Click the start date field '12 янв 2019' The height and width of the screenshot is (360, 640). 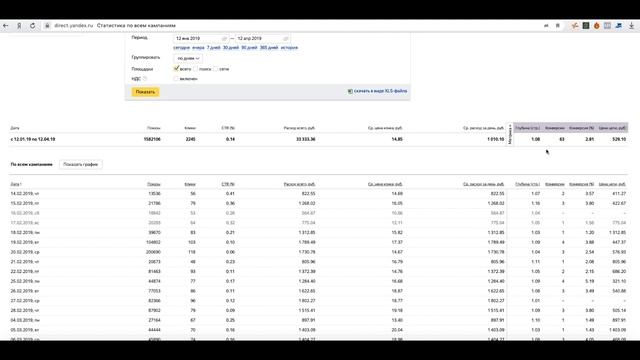pos(201,38)
